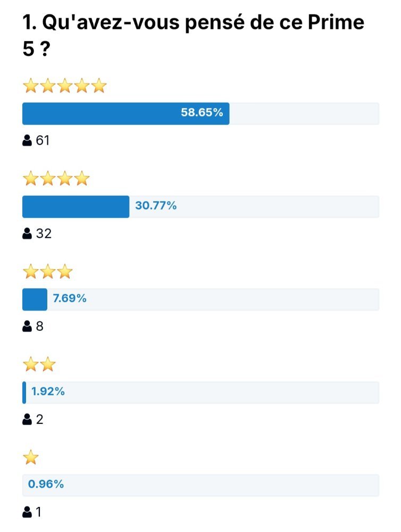The height and width of the screenshot is (532, 401).
Task: Click the person icon beside 2 voters
Action: click(x=27, y=419)
